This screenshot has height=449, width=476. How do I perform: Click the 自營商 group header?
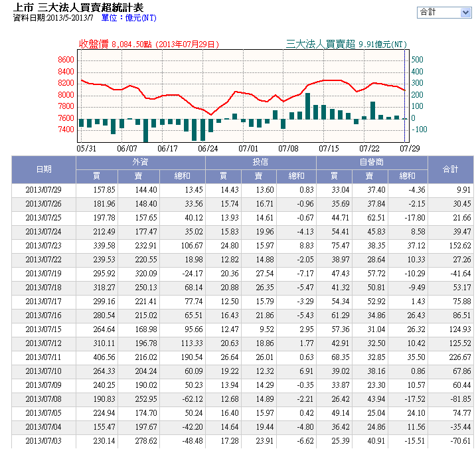pyautogui.click(x=372, y=162)
